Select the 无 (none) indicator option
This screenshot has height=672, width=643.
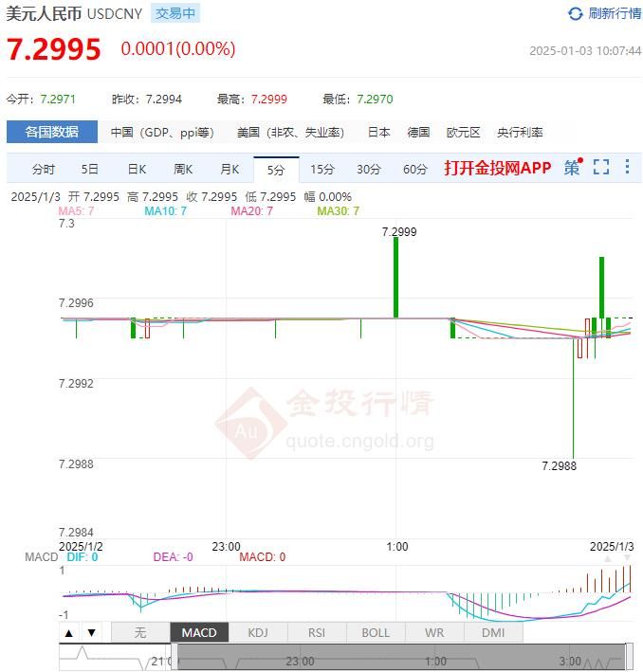140,632
